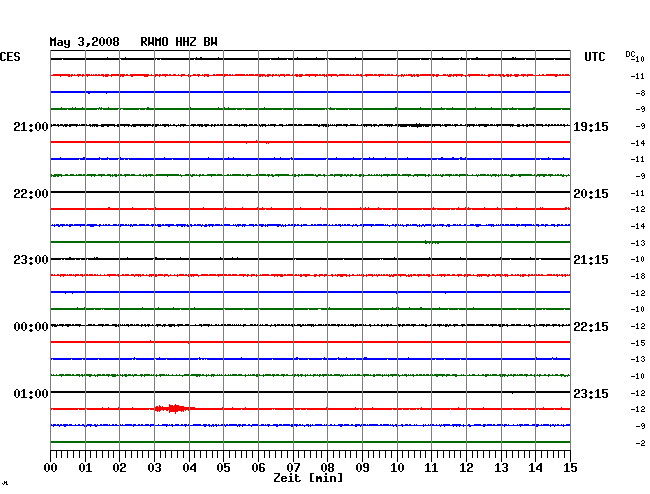
Task: Click minute 14 on the time axis
Action: click(x=535, y=468)
